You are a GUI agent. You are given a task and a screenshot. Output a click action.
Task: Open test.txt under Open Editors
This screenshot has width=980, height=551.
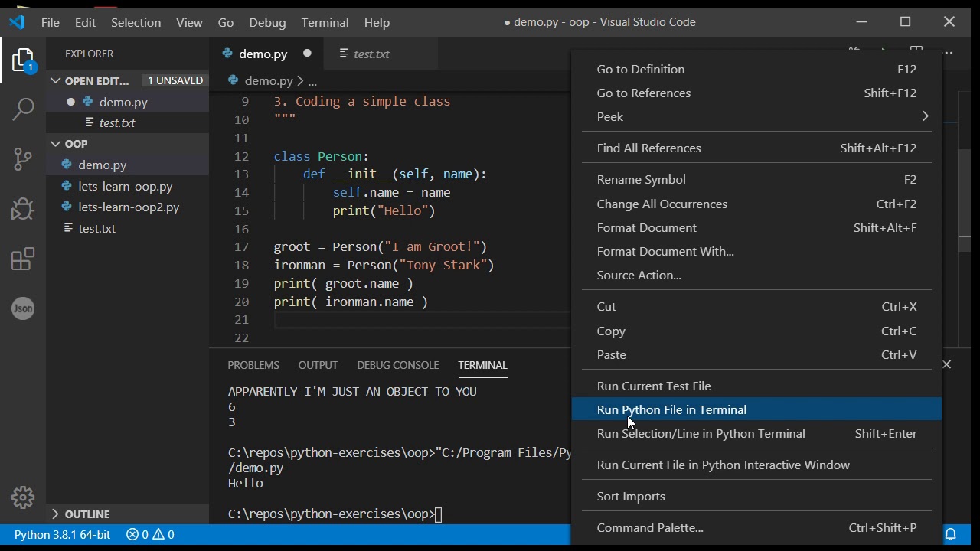click(127, 122)
